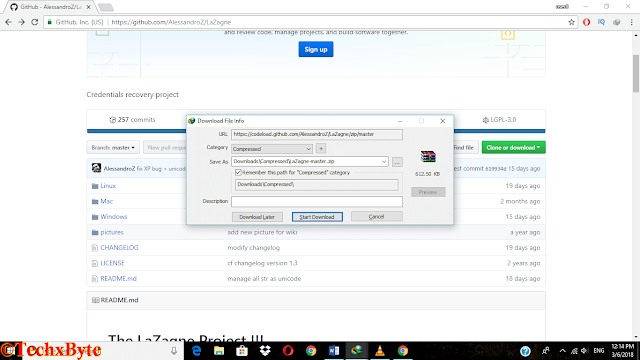Open the Mac folder
This screenshot has height=360, width=640.
click(107, 201)
